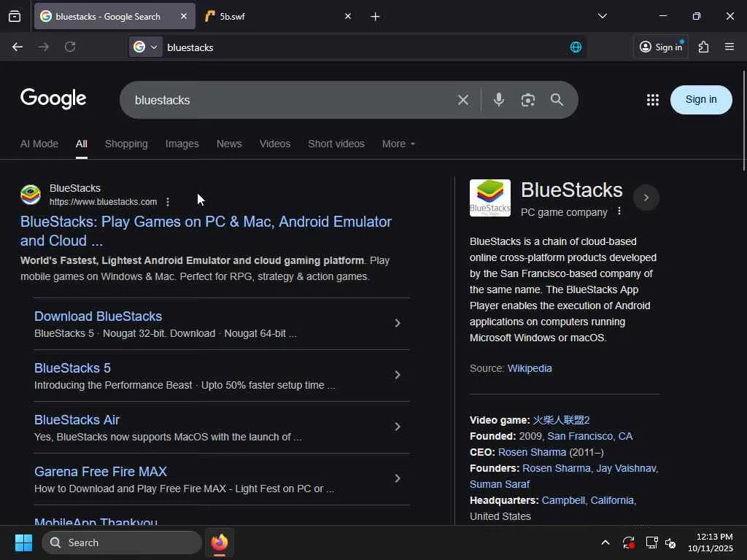Click the translate globe icon in address bar
The width and height of the screenshot is (747, 560).
pyautogui.click(x=576, y=47)
